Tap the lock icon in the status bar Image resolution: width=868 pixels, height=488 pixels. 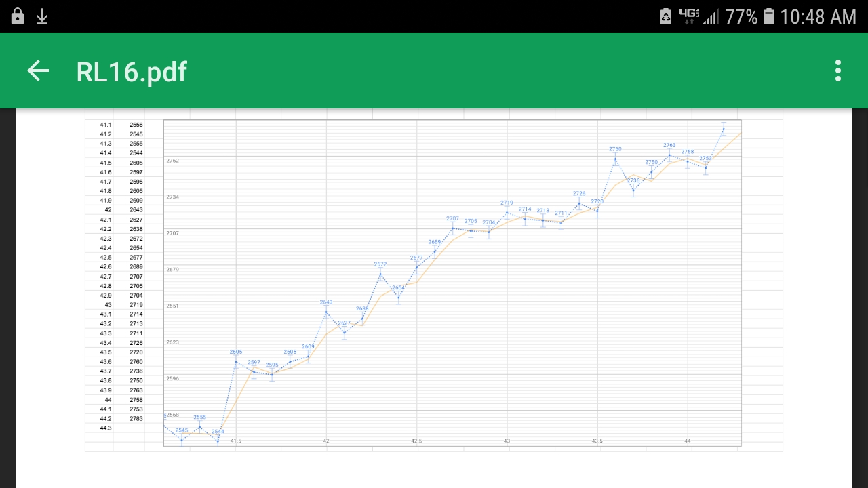coord(18,16)
